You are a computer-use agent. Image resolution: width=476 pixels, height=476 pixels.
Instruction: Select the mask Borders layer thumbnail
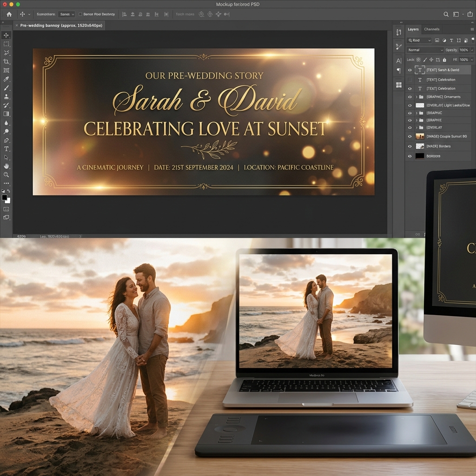(x=420, y=146)
